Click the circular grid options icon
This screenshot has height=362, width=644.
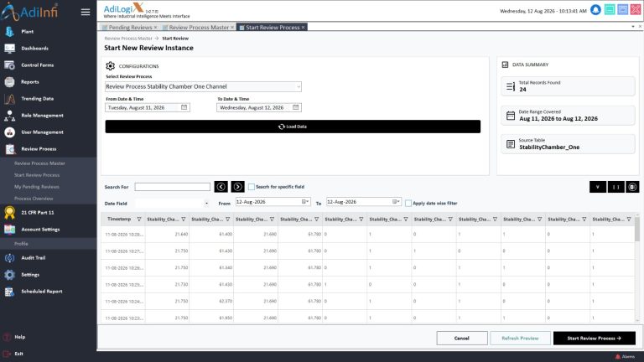[x=632, y=187]
